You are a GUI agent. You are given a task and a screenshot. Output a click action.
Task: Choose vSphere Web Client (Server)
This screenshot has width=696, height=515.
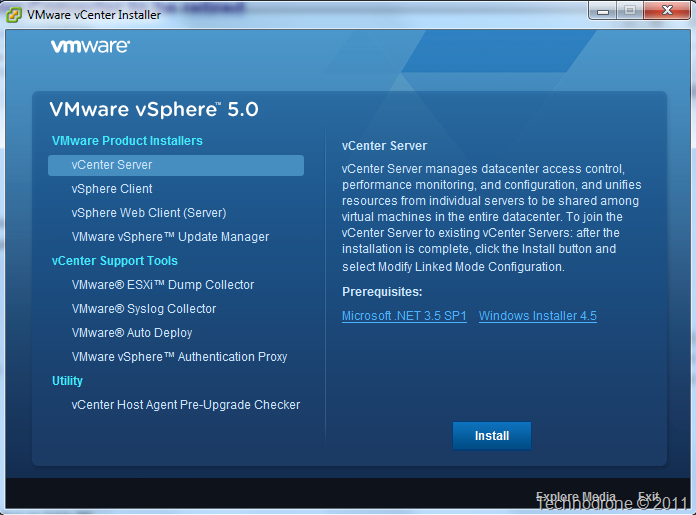click(x=149, y=213)
